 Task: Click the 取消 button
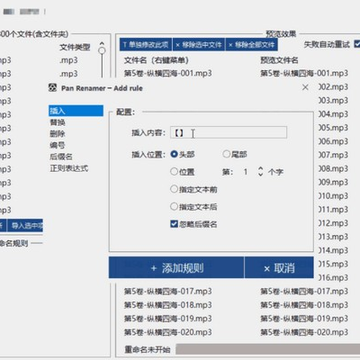pyautogui.click(x=279, y=268)
